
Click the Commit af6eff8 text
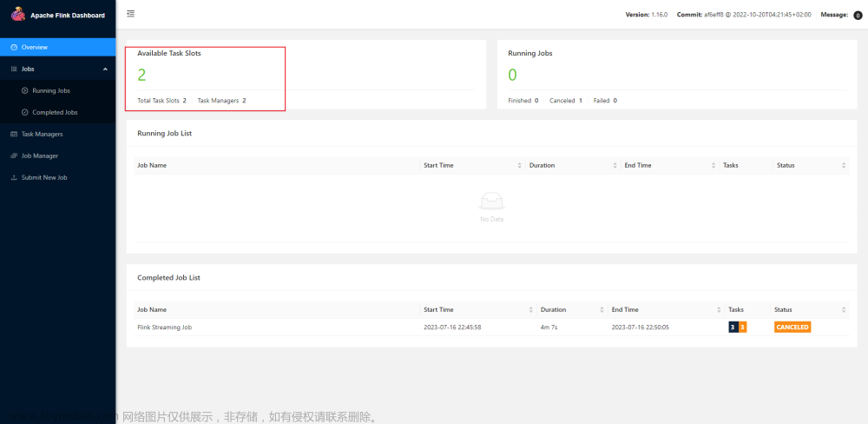click(x=744, y=15)
